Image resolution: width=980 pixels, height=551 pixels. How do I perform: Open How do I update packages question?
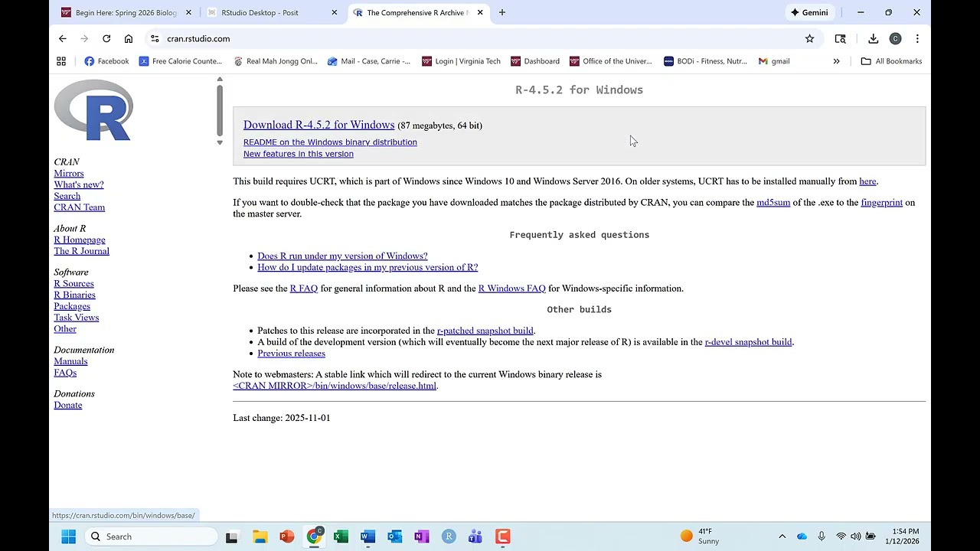[x=367, y=268]
